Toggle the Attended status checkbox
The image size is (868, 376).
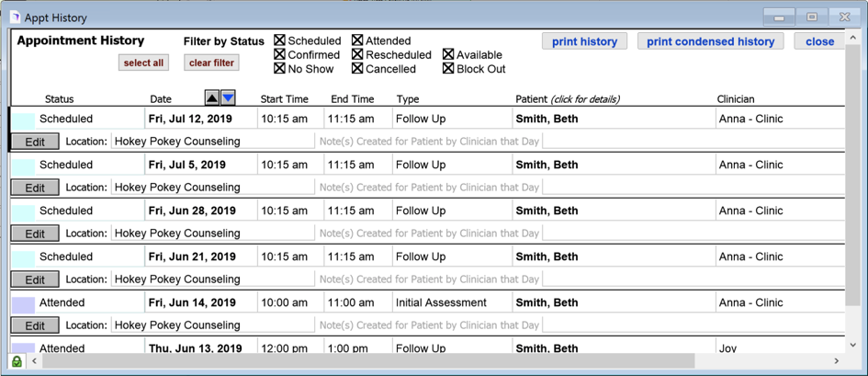(x=358, y=41)
